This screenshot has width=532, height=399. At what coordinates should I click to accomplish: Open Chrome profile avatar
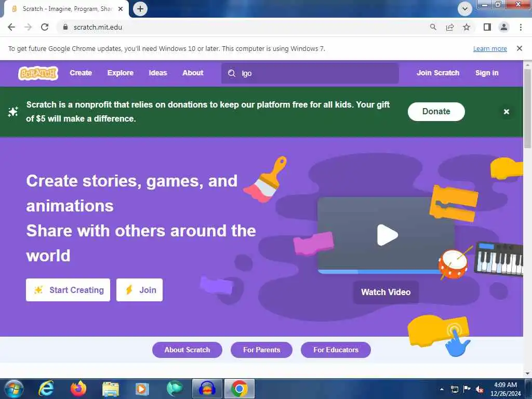tap(504, 27)
